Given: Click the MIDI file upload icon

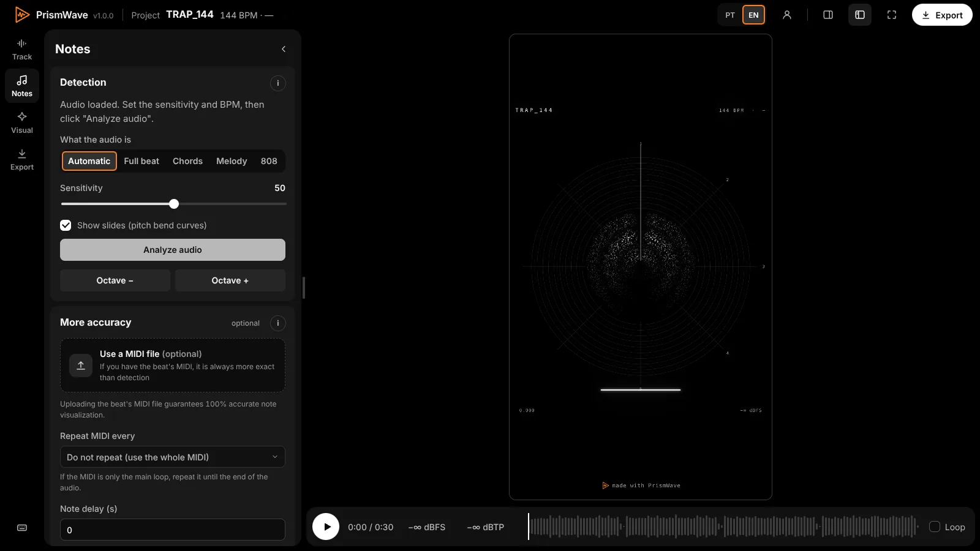Looking at the screenshot, I should click(81, 365).
